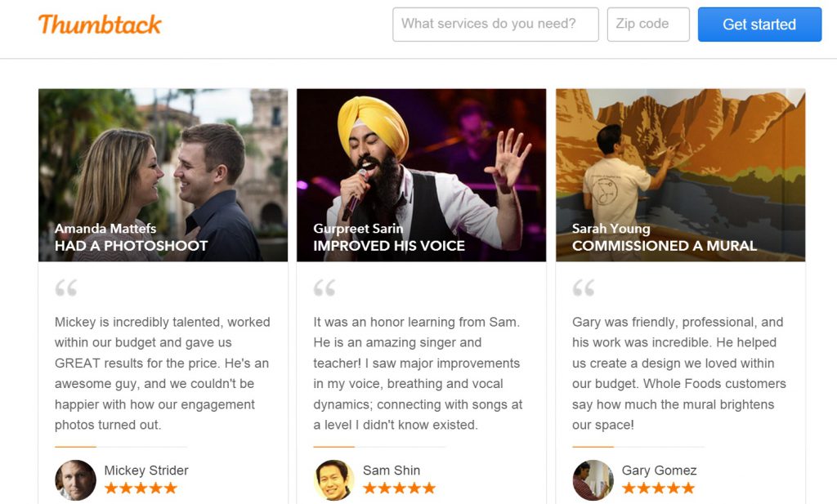This screenshot has width=837, height=504.
Task: Click the Get started button
Action: pos(759,24)
